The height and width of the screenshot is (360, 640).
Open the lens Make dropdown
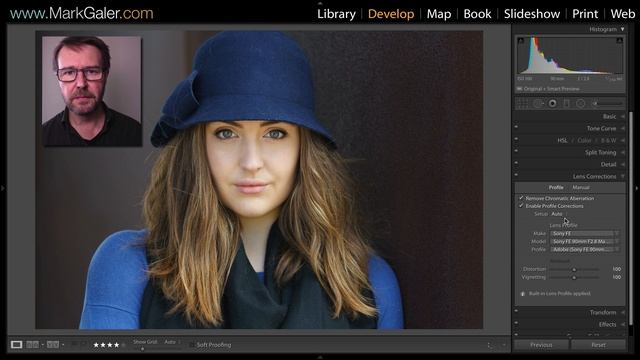(584, 234)
